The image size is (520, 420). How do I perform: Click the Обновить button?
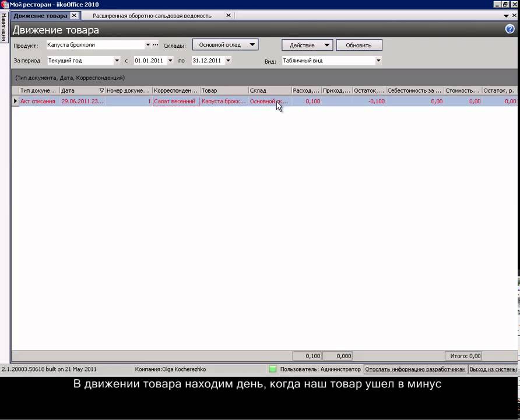tap(359, 45)
